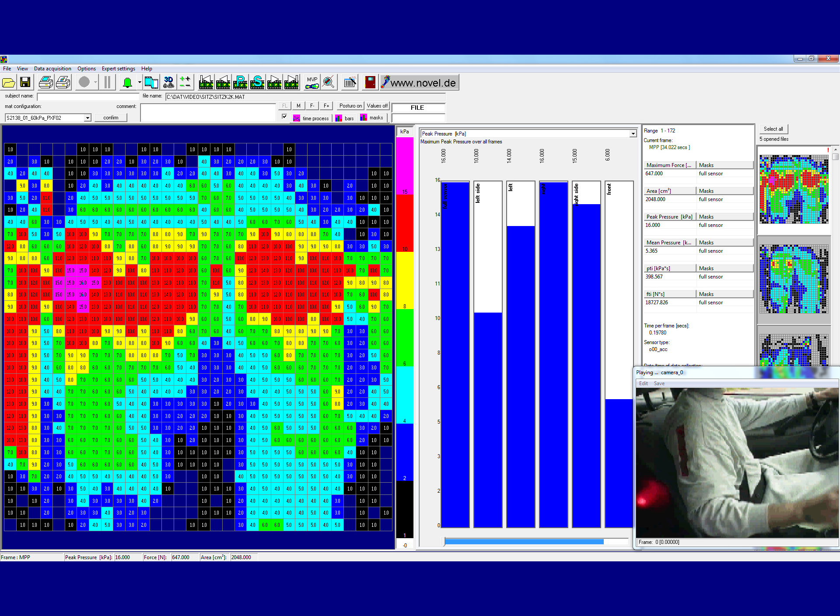Screen dimensions: 840x616
Task: Click Edit in camera_0 window
Action: (644, 383)
